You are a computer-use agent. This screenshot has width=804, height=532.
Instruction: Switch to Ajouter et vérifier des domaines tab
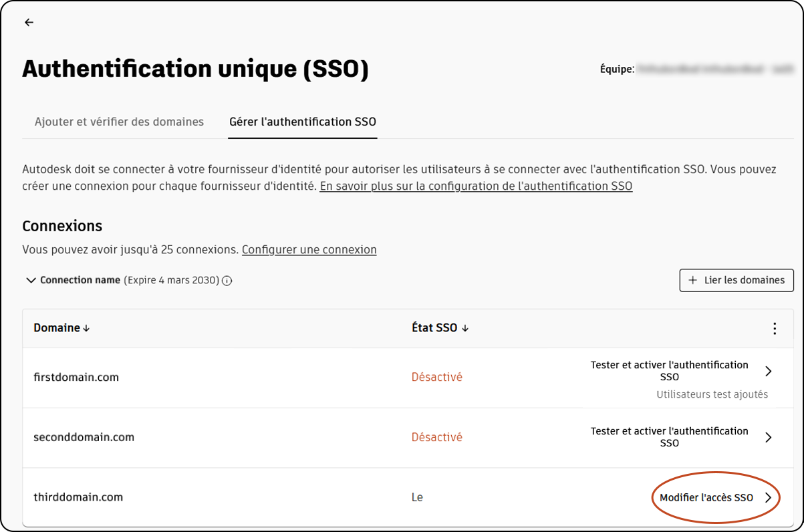(x=120, y=122)
